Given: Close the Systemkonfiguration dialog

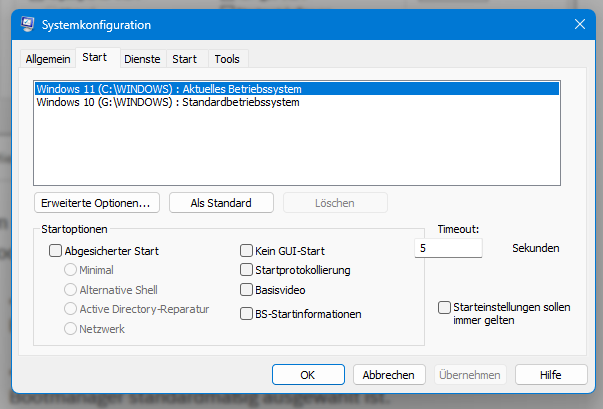Looking at the screenshot, I should pyautogui.click(x=580, y=24).
